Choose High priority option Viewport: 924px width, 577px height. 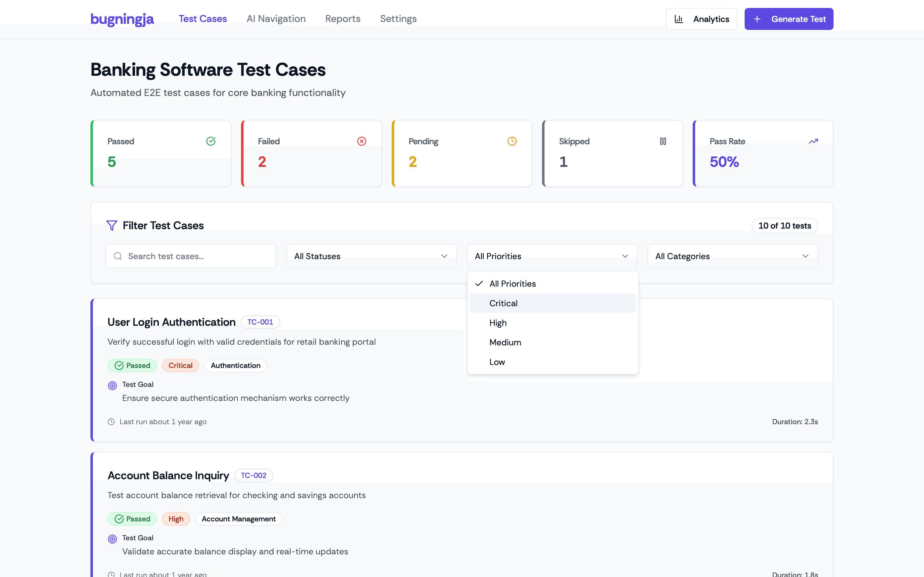[x=552, y=323]
